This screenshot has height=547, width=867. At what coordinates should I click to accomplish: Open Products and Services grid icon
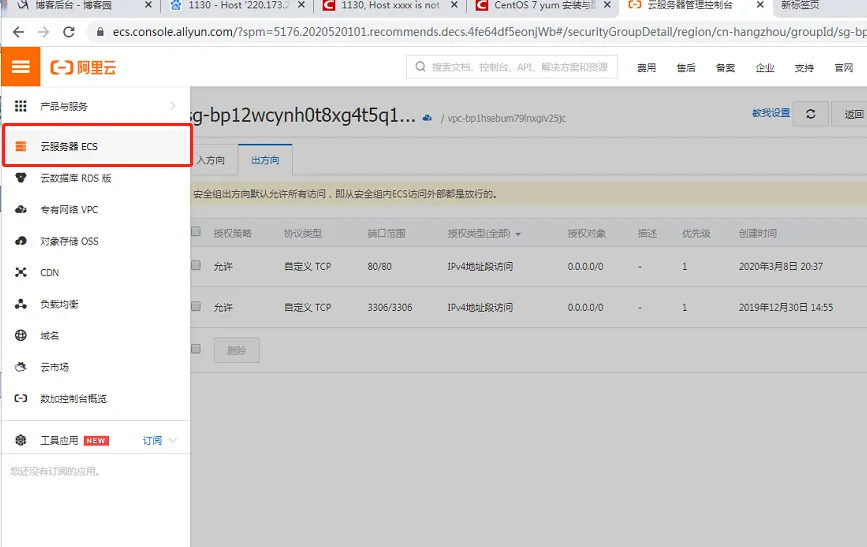20,106
